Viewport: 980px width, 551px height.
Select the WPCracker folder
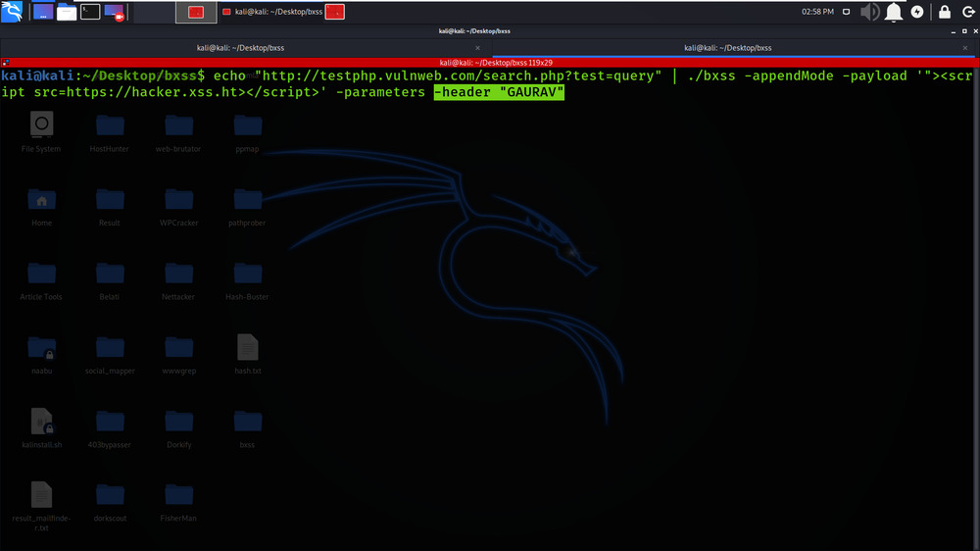pos(178,207)
